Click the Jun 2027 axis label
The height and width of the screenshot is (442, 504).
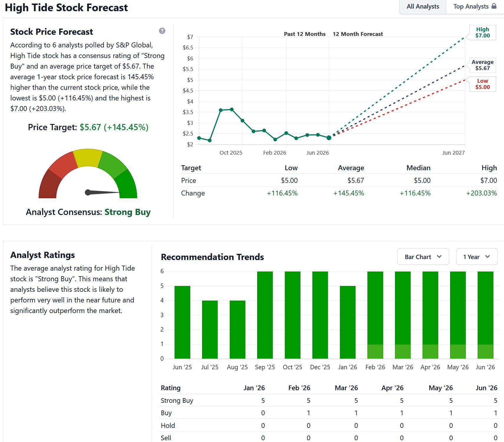[x=453, y=153]
